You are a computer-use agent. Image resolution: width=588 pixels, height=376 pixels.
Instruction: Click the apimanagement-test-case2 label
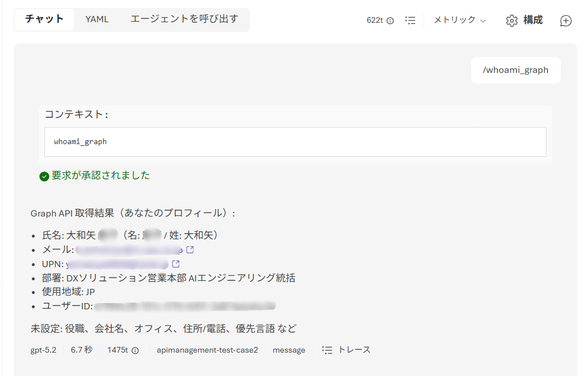207,350
